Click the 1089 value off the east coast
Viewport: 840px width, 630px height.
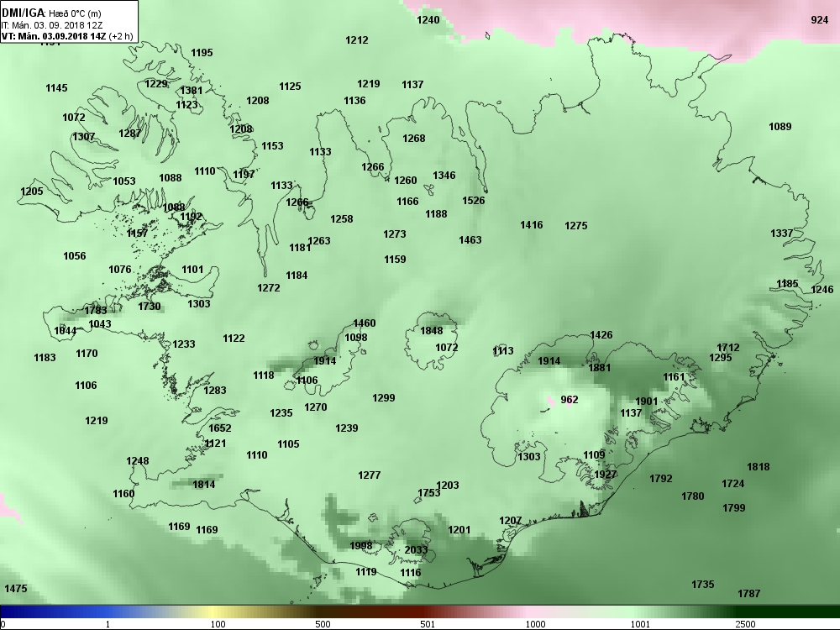coord(780,127)
